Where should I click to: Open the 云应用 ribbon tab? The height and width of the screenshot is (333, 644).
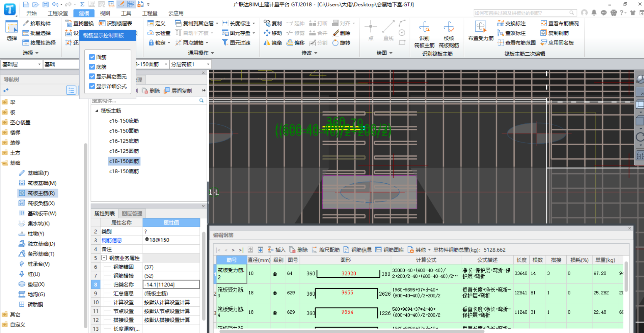(176, 13)
